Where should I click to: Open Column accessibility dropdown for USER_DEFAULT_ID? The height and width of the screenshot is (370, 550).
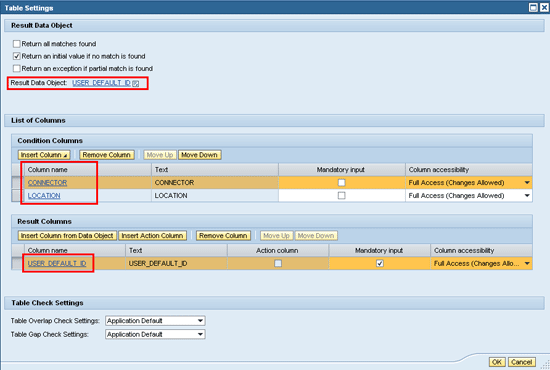coord(527,263)
